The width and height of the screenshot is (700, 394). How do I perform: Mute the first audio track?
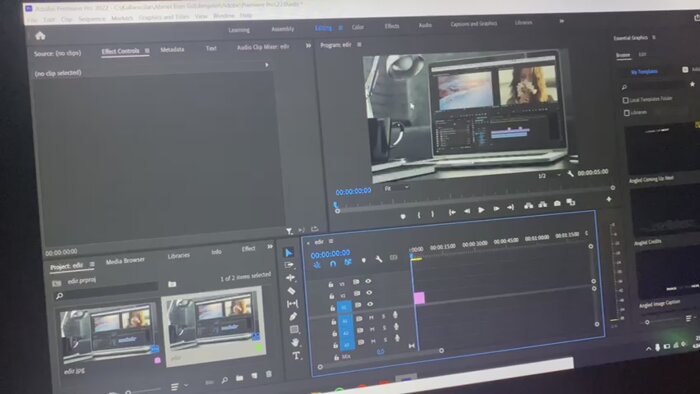click(371, 317)
